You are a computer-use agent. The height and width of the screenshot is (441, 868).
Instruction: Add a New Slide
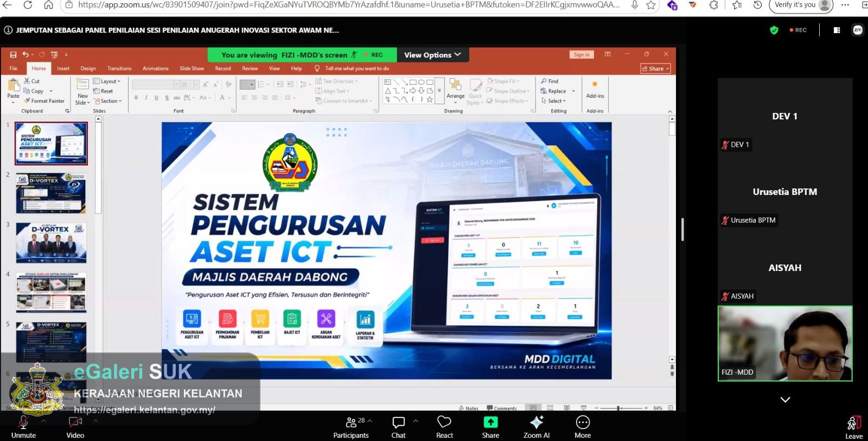coord(82,91)
